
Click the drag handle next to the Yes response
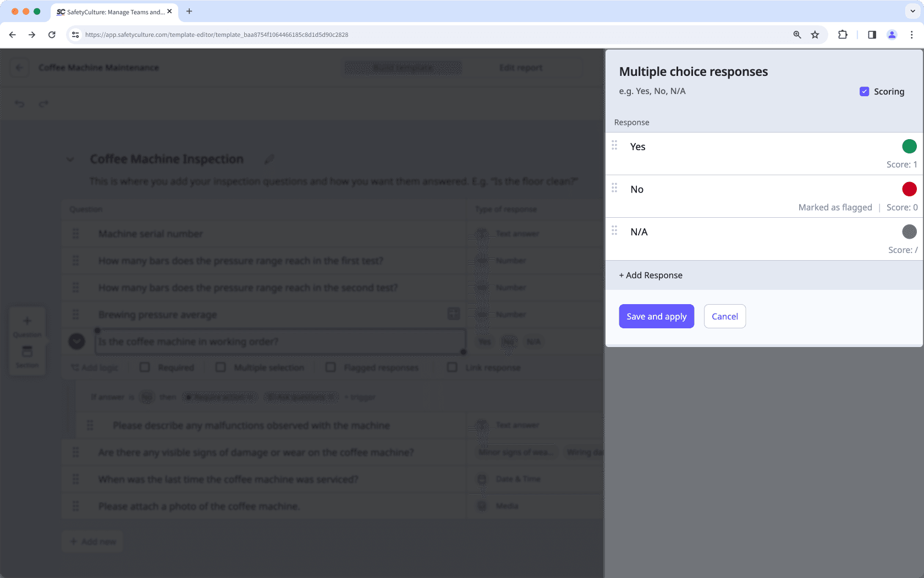[x=615, y=146]
